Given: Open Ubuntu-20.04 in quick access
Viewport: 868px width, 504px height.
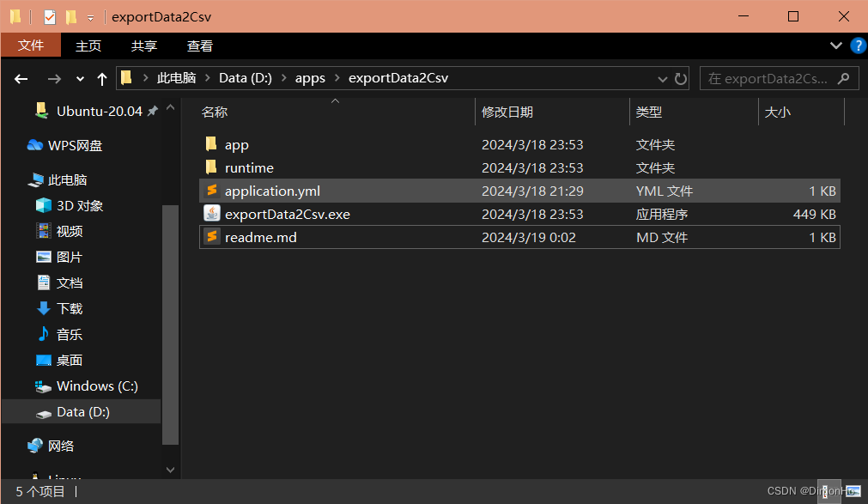Looking at the screenshot, I should pos(99,111).
